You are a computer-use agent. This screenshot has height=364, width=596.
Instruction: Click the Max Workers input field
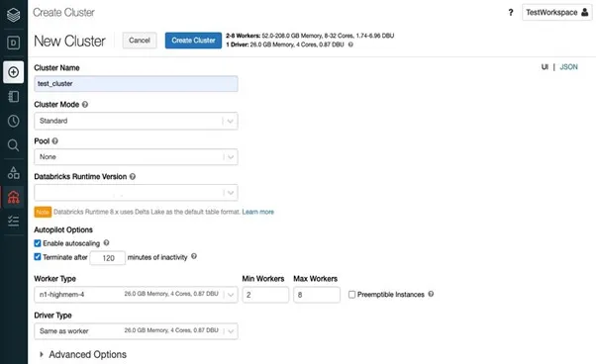click(317, 295)
